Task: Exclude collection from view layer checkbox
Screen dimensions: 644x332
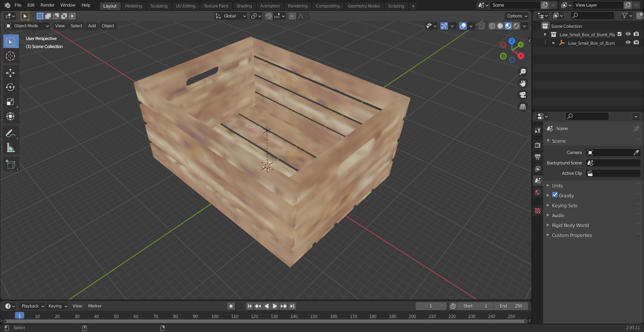Action: tap(619, 34)
